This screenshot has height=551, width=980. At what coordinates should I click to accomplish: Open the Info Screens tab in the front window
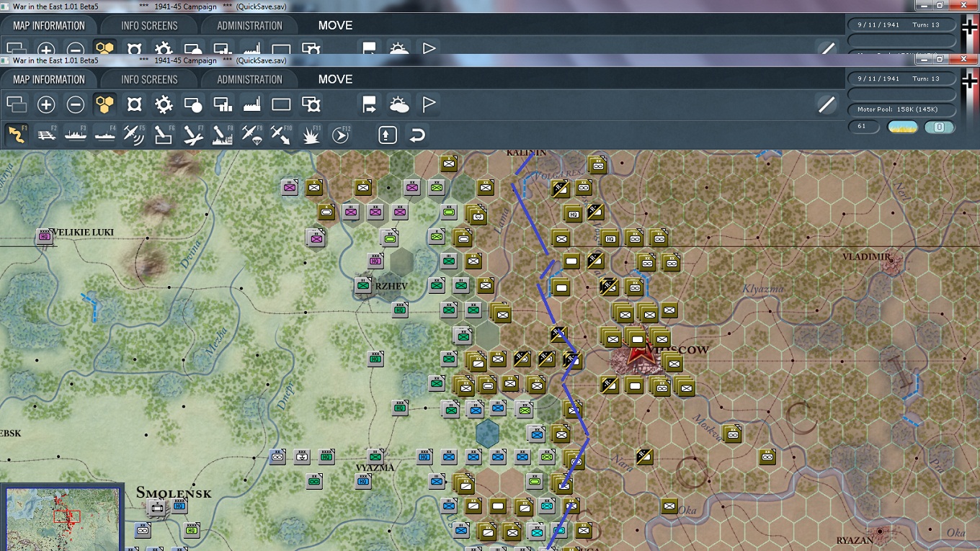click(149, 79)
